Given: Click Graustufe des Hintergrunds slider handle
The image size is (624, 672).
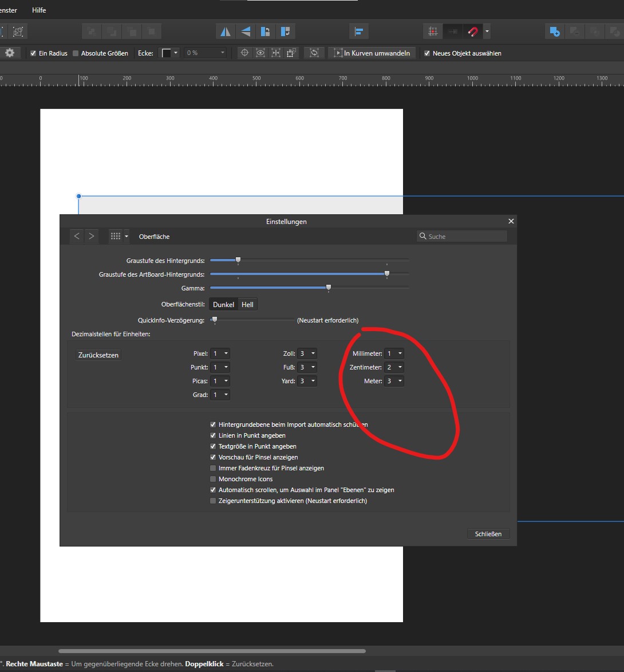Looking at the screenshot, I should [x=238, y=260].
